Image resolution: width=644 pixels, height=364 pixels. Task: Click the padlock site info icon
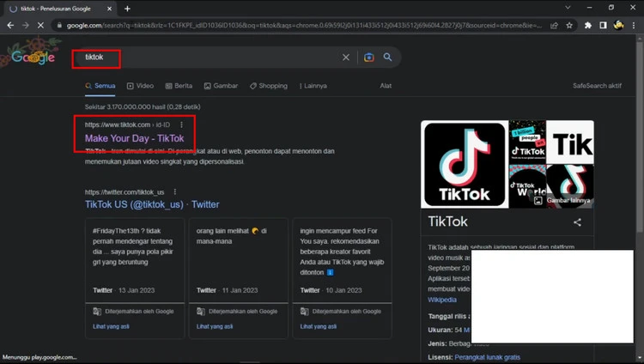[x=59, y=26]
